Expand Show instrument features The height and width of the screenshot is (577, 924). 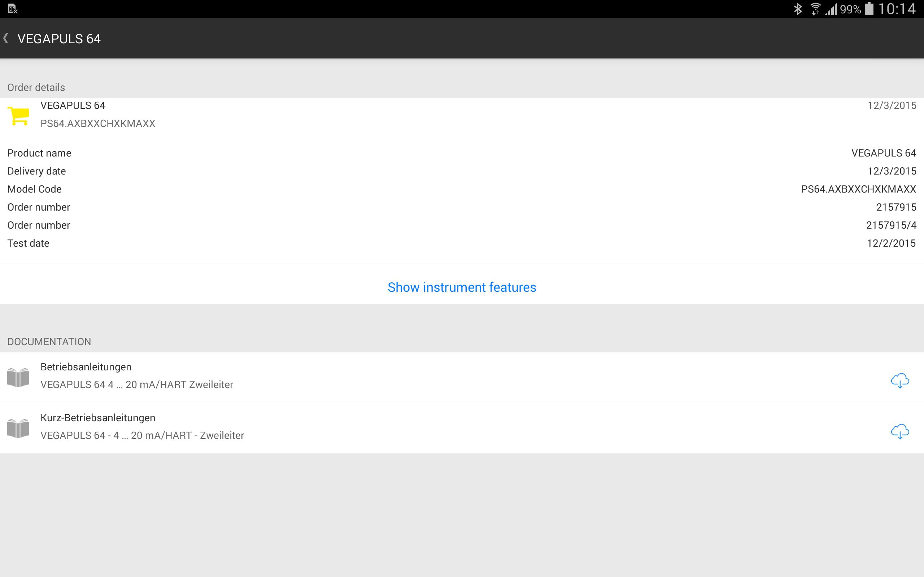pos(462,287)
